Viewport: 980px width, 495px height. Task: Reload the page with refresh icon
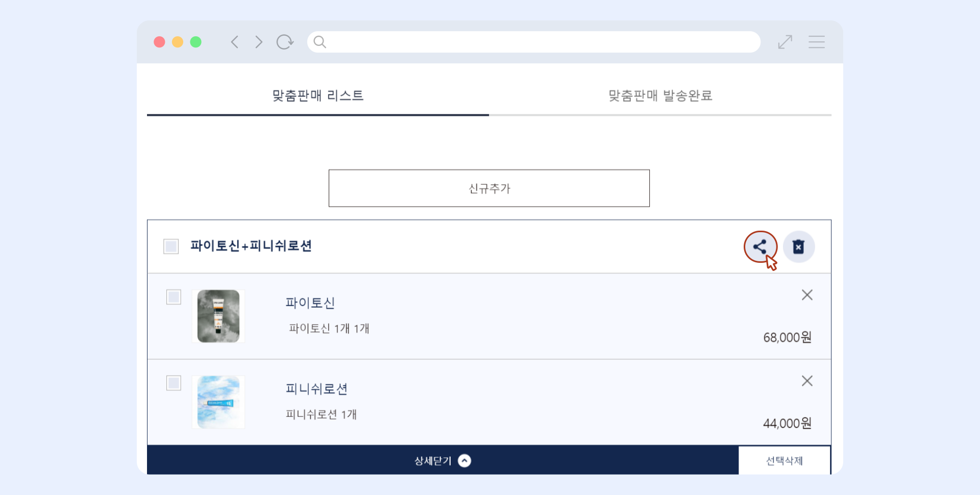click(x=285, y=42)
